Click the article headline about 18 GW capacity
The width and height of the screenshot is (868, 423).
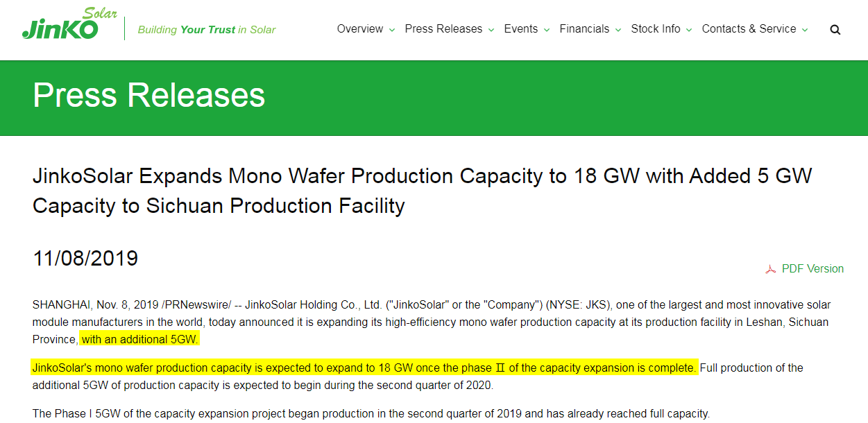click(x=422, y=191)
